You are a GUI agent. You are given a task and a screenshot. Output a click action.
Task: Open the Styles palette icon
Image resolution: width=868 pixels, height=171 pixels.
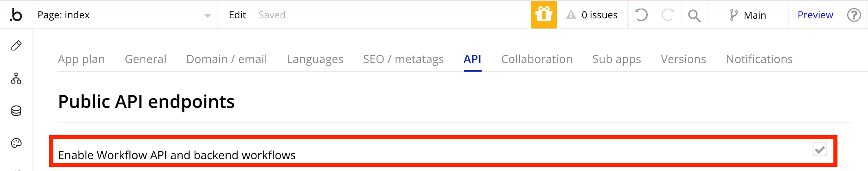(16, 143)
